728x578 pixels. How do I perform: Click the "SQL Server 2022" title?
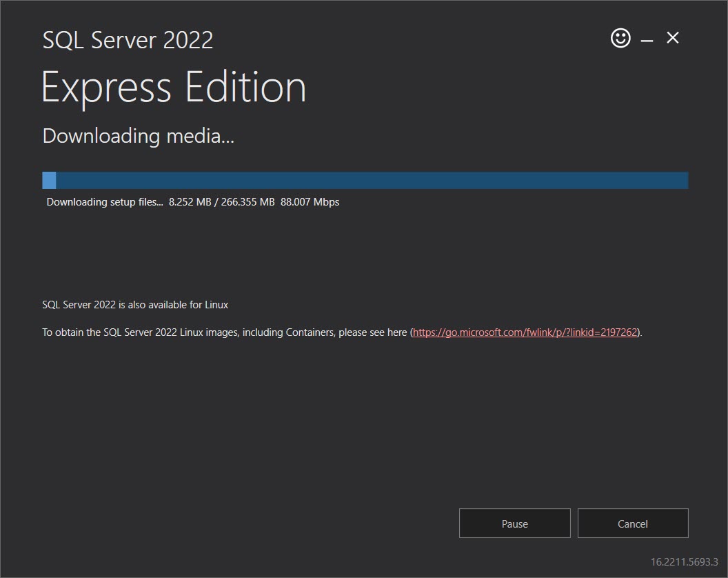[128, 40]
